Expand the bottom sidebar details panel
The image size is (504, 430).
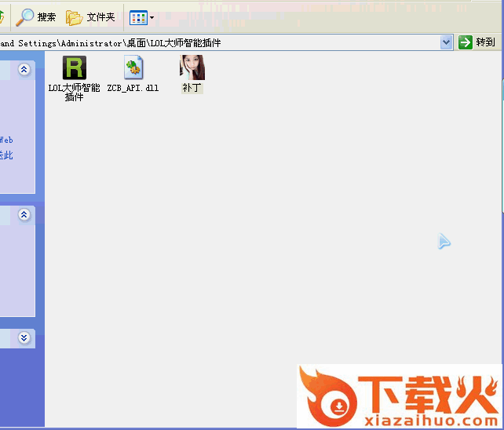pos(24,337)
